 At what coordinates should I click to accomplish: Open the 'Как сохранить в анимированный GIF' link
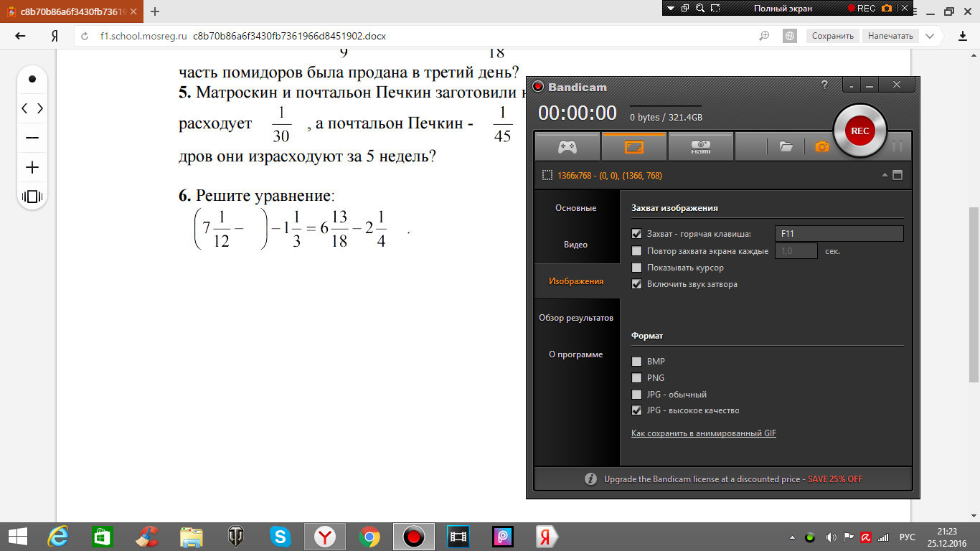[703, 433]
